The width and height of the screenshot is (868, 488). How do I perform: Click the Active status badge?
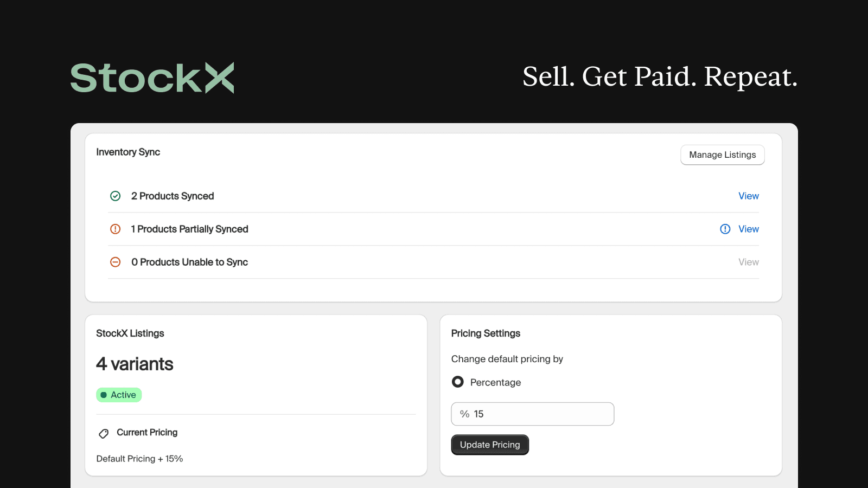tap(119, 395)
